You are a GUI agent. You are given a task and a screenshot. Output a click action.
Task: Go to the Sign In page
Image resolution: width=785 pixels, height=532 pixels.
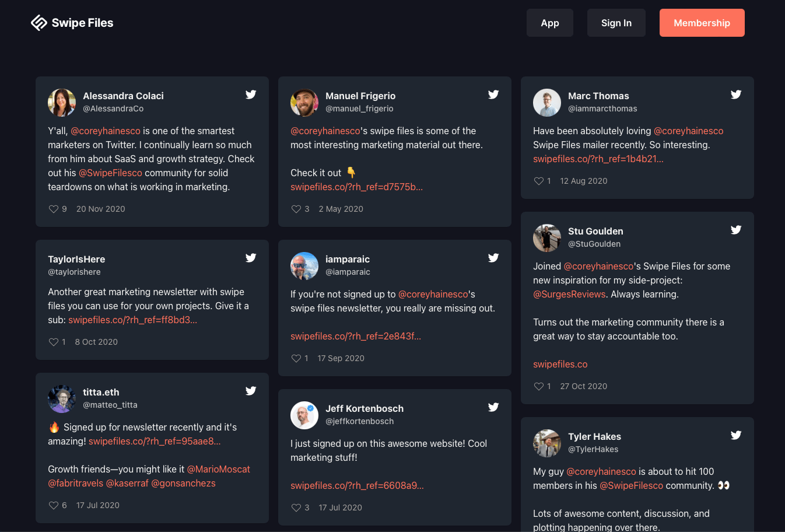(616, 23)
